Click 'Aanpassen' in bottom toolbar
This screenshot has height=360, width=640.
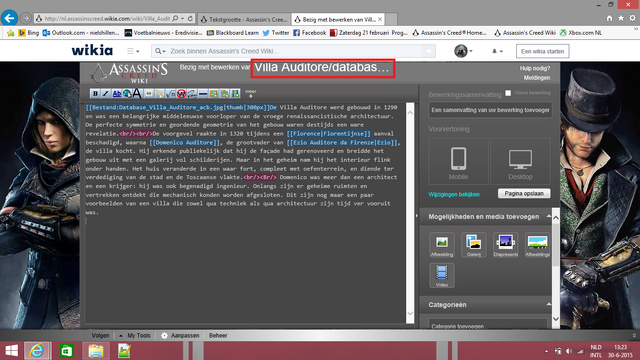180,335
